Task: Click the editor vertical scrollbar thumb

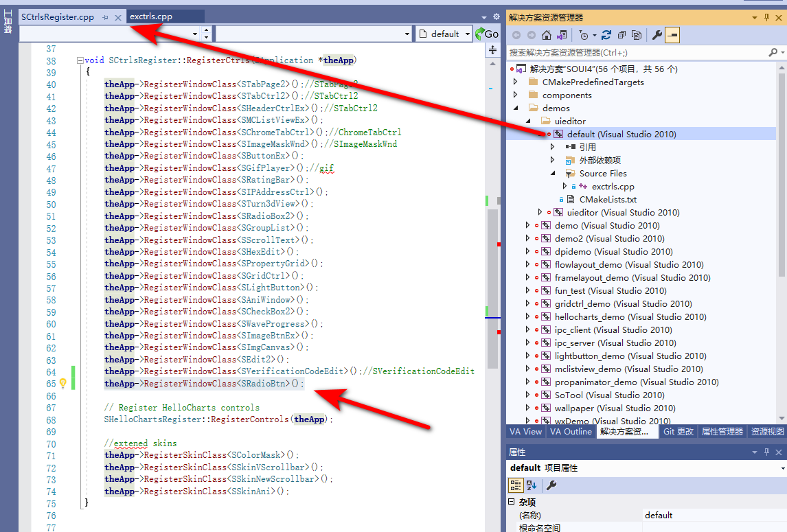Action: click(x=492, y=288)
